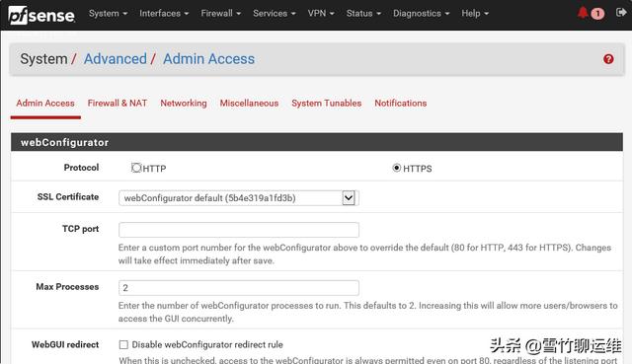
Task: Expand the System menu
Action: coord(108,13)
